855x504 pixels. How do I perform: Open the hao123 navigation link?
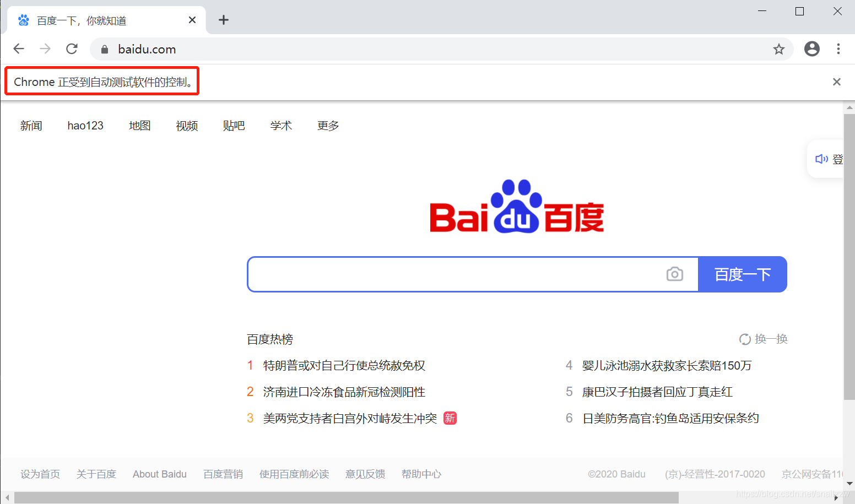(x=85, y=126)
